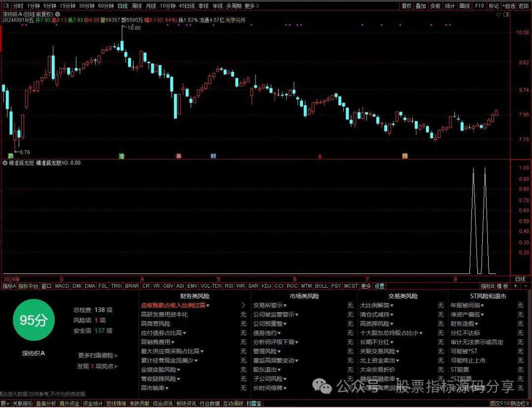The width and height of the screenshot is (532, 408).
Task: Expand 大比例解禁 dropdown
Action: [377, 306]
